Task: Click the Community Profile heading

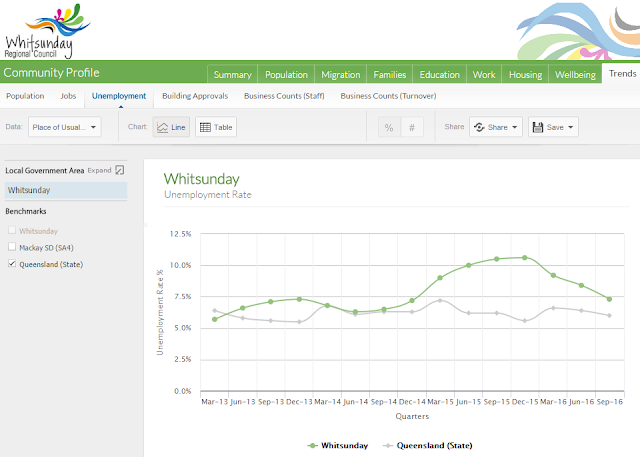Action: coord(51,73)
